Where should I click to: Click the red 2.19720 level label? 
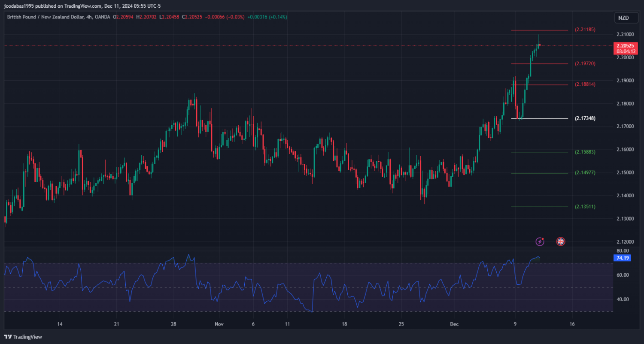pyautogui.click(x=585, y=63)
